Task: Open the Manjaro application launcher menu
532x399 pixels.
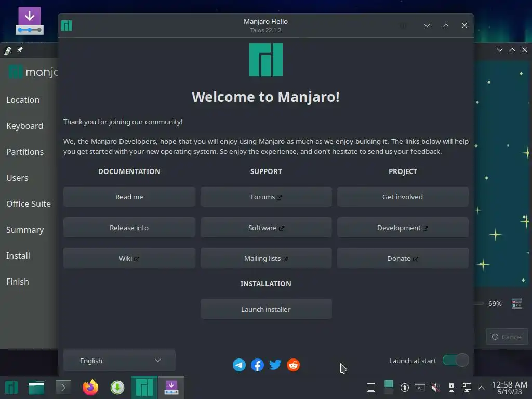Action: [11, 388]
